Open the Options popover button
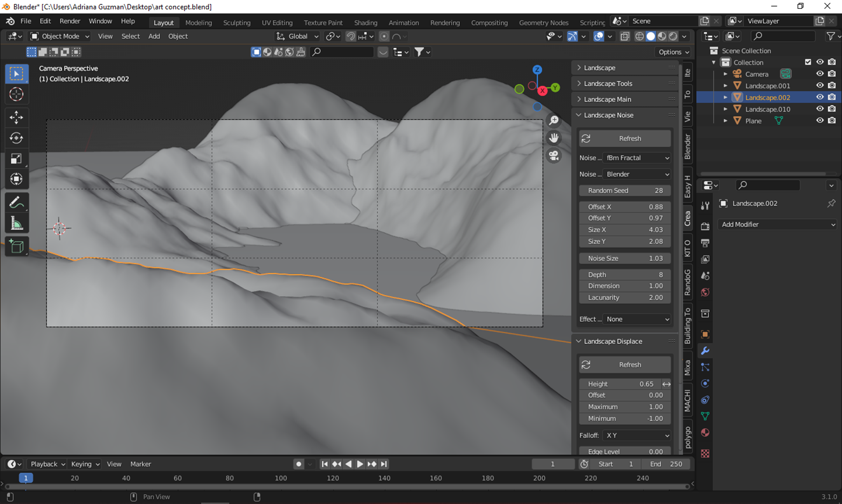 point(674,52)
